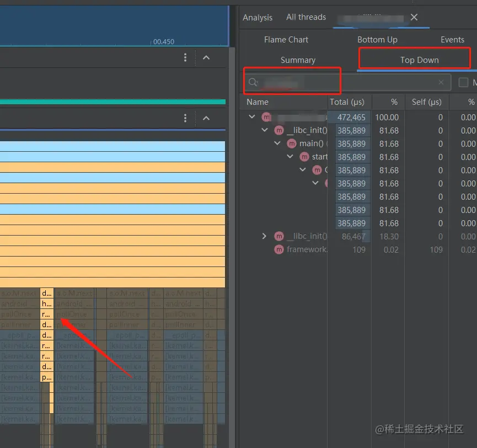This screenshot has height=448, width=477.
Task: Select the highlighted 'h...' flame chart block
Action: 46,303
